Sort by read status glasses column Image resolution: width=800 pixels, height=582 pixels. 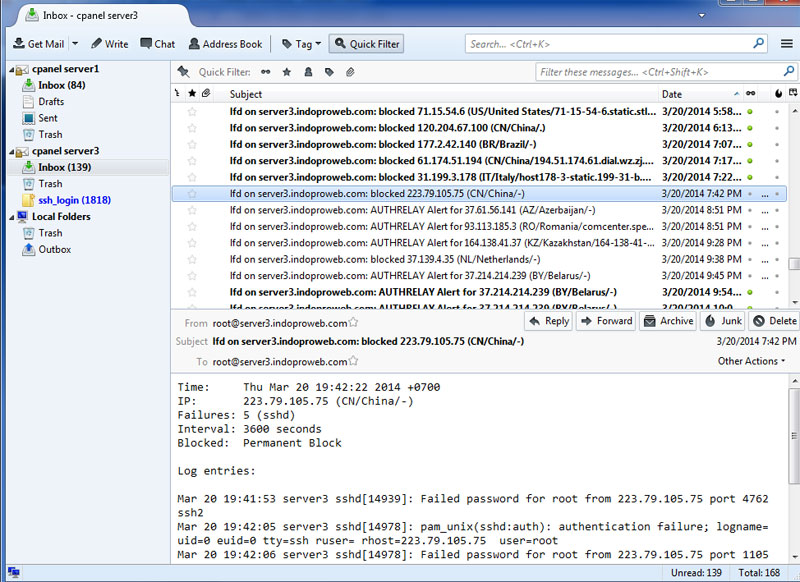(751, 93)
